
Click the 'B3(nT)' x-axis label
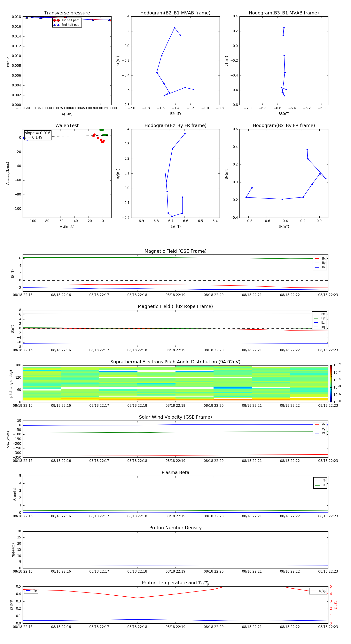(x=284, y=114)
